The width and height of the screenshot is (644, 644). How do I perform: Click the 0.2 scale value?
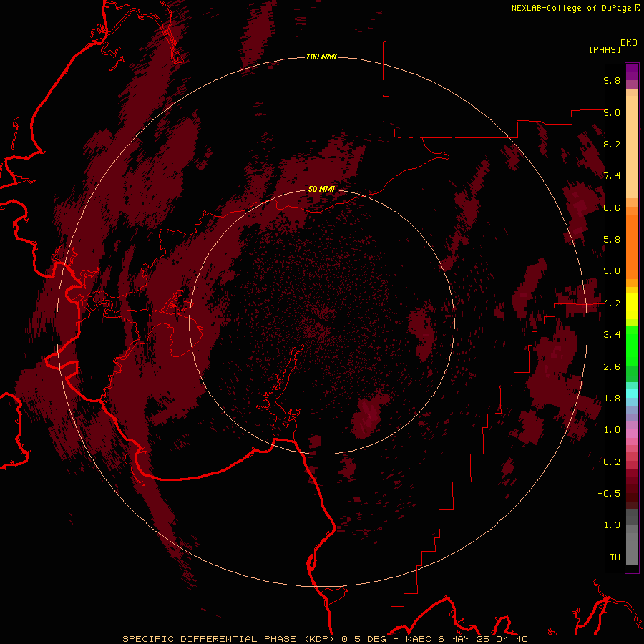612,462
